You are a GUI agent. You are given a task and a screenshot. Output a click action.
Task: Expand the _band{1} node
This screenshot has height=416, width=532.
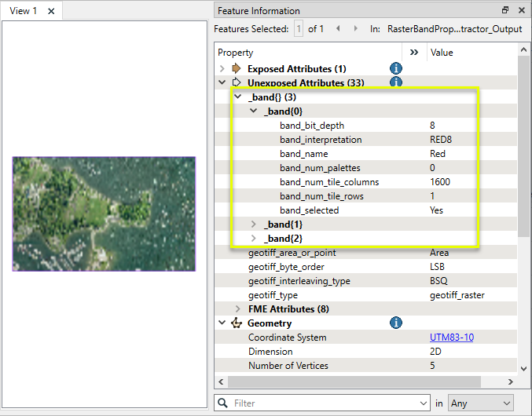[x=253, y=224]
